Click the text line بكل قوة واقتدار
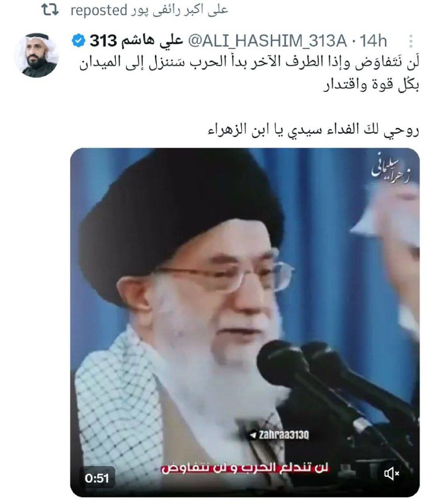 [371, 85]
